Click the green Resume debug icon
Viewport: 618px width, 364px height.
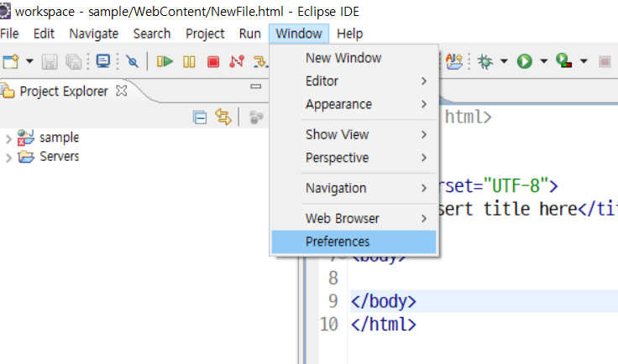pos(165,61)
